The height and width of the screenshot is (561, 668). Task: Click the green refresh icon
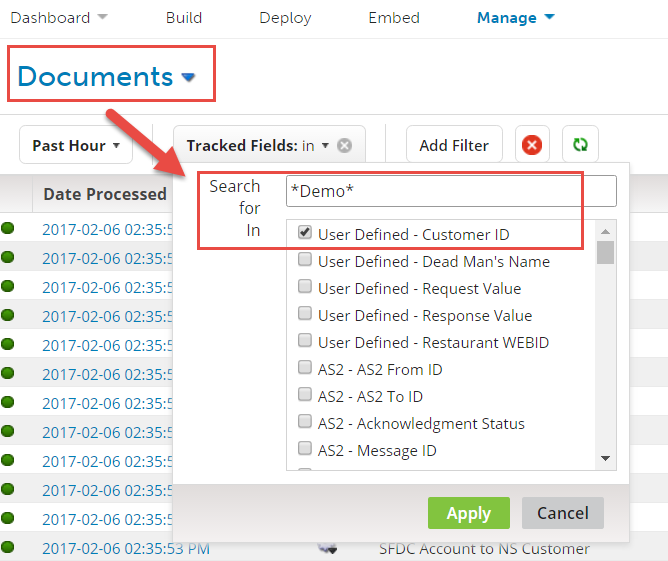coord(580,145)
